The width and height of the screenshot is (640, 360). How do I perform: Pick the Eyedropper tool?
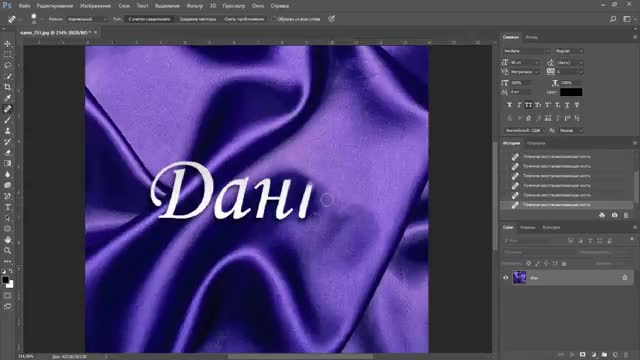[7, 98]
